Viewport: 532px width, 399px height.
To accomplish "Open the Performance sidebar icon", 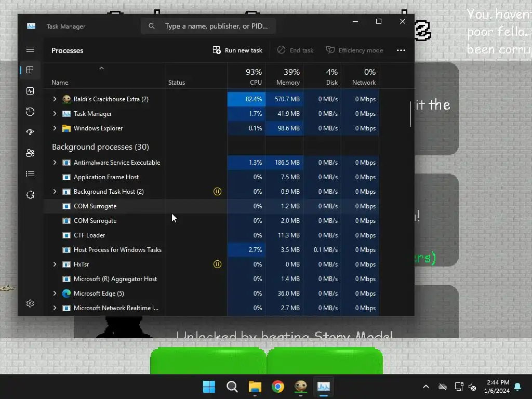I will pyautogui.click(x=30, y=91).
